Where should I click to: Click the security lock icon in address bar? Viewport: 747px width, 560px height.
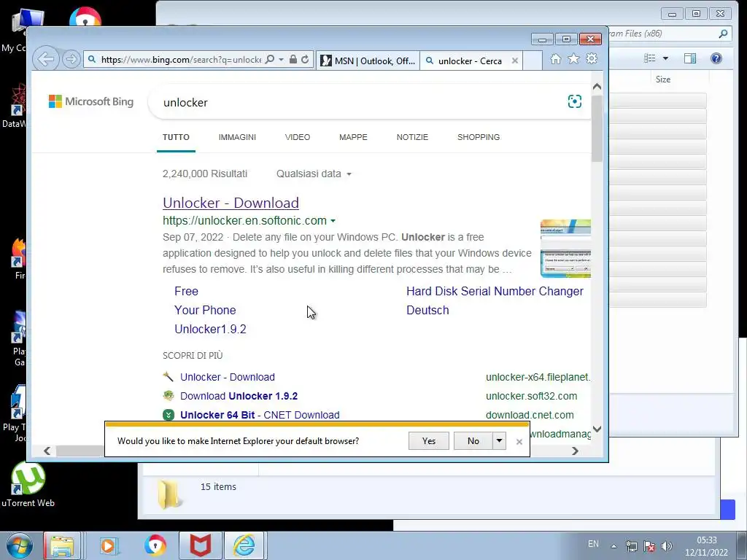pos(293,60)
